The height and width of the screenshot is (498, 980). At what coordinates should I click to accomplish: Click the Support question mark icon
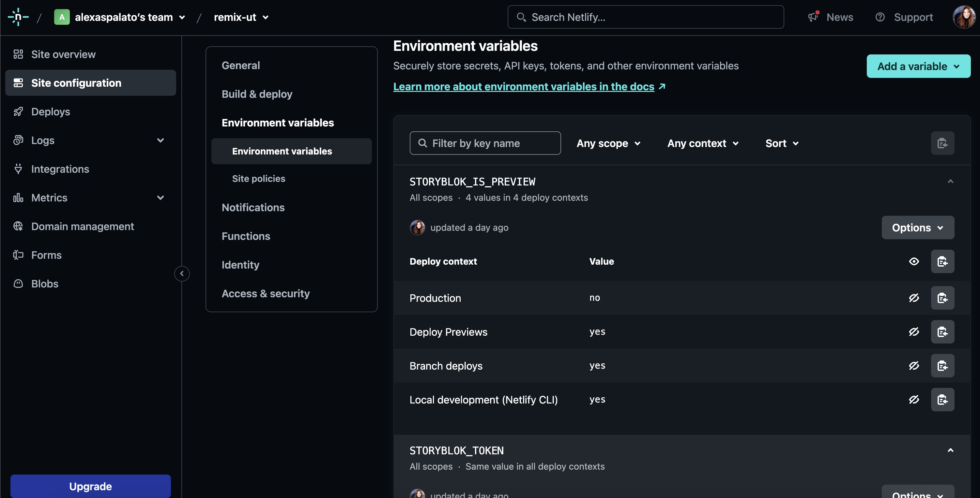click(x=880, y=17)
